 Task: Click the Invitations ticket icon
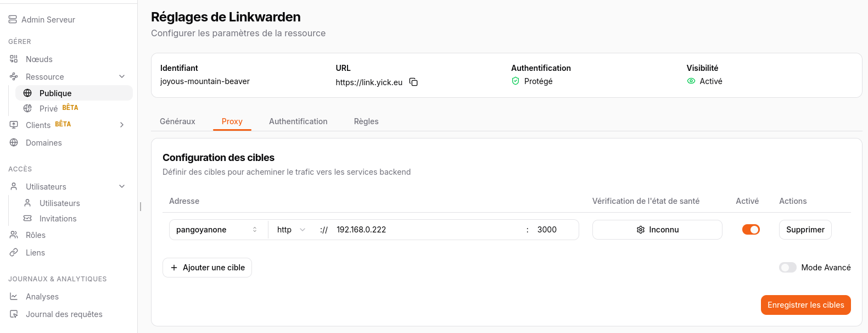tap(27, 218)
